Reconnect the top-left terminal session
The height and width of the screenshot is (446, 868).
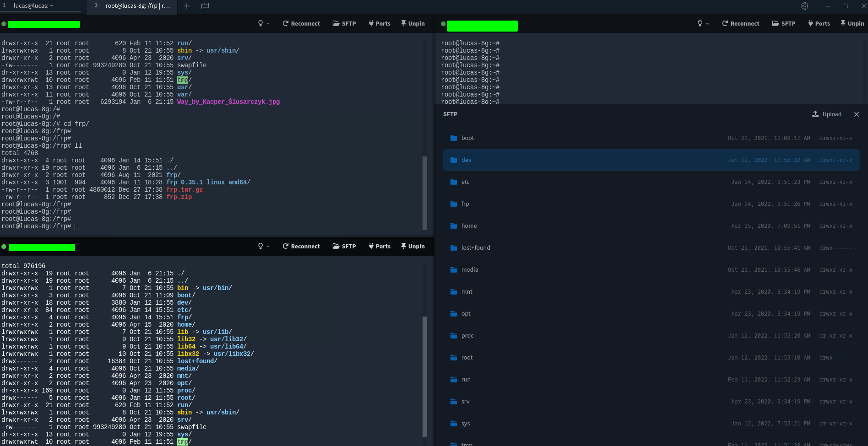click(301, 23)
